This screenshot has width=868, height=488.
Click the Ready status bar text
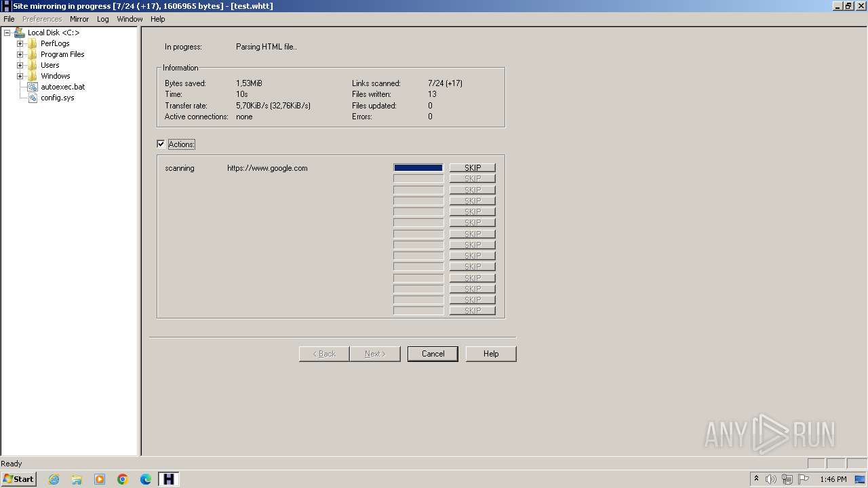pyautogui.click(x=12, y=464)
